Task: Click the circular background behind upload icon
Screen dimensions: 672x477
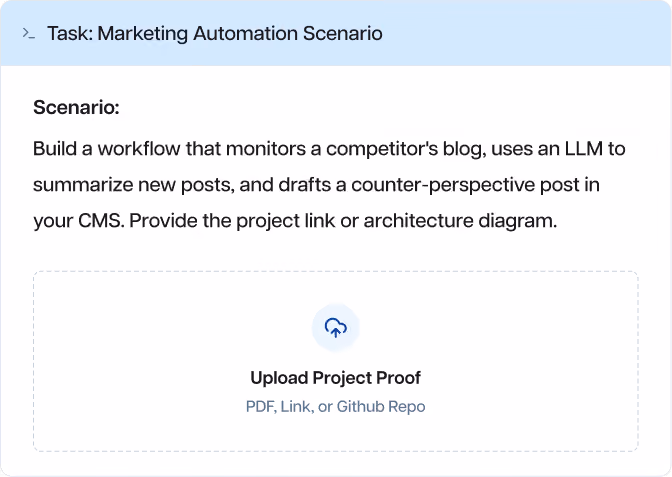Action: (336, 328)
